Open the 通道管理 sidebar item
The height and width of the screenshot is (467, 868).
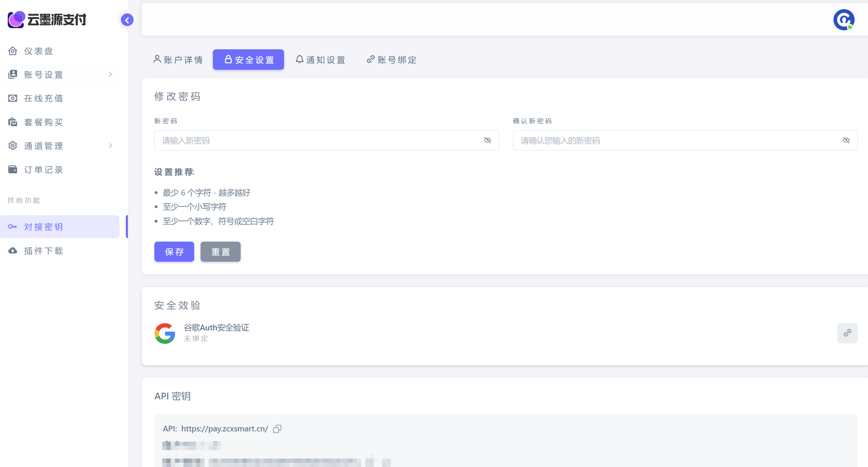click(60, 146)
